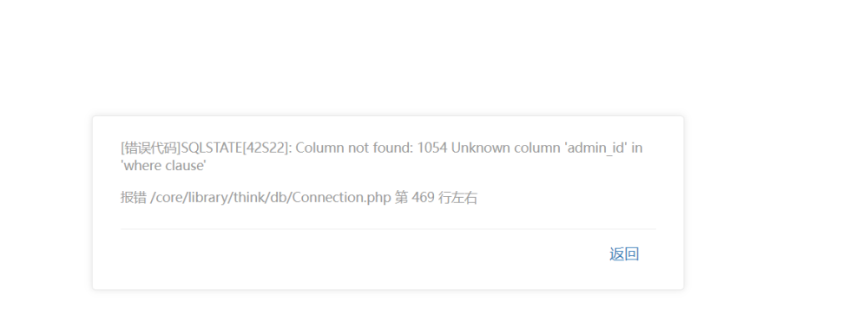The width and height of the screenshot is (868, 322).
Task: Click the 'where clause' text
Action: pyautogui.click(x=163, y=165)
